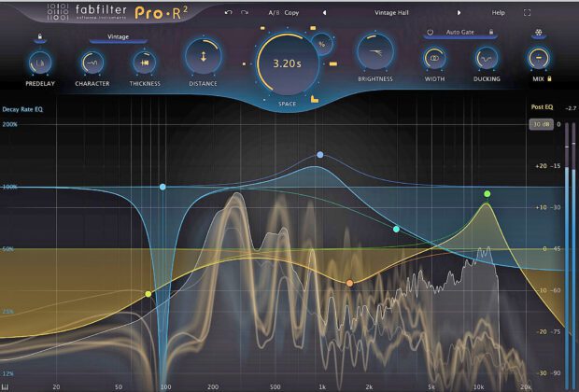Image resolution: width=579 pixels, height=392 pixels.
Task: Open the Help menu
Action: 498,13
